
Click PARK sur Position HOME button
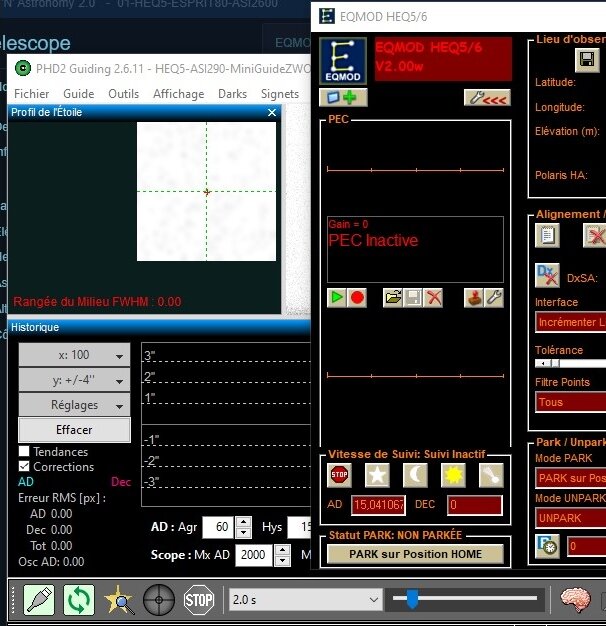tap(415, 554)
